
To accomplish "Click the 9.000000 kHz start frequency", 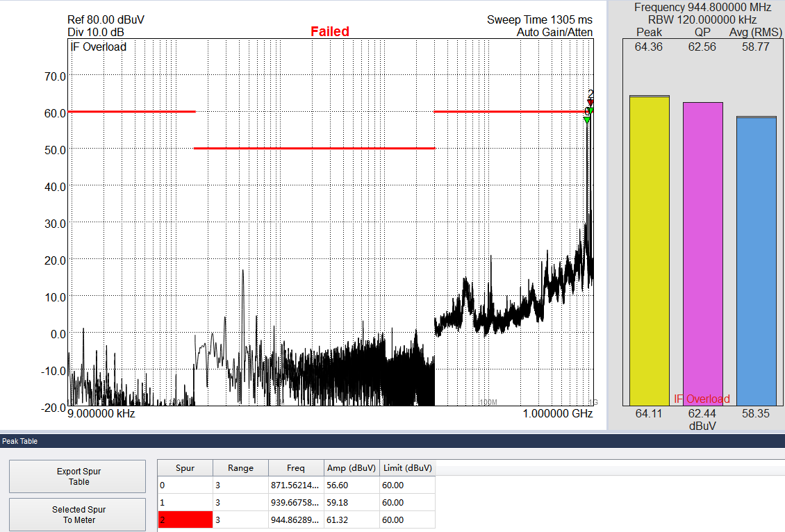I will tap(101, 413).
